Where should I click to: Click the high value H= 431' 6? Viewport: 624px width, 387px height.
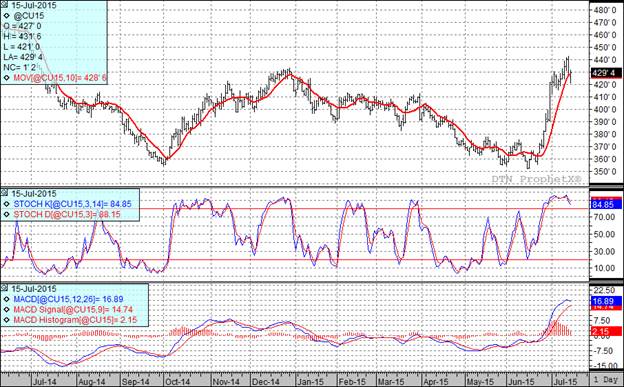coord(22,37)
